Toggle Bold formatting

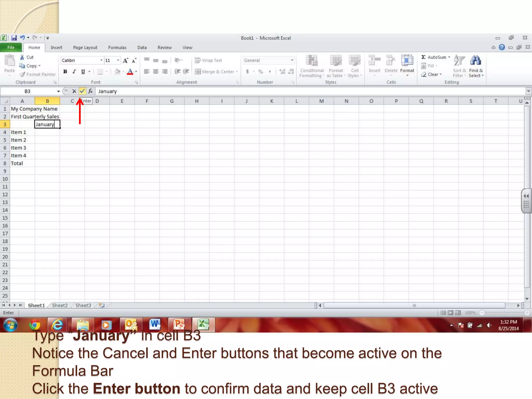point(65,72)
